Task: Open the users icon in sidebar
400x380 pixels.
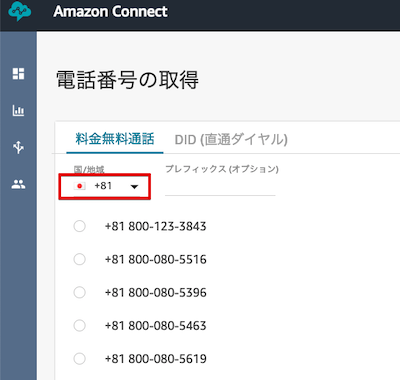Action: tap(18, 184)
